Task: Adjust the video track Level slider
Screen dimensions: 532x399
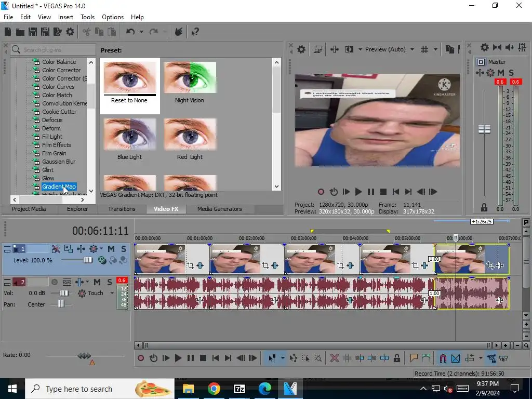Action: coord(87,260)
